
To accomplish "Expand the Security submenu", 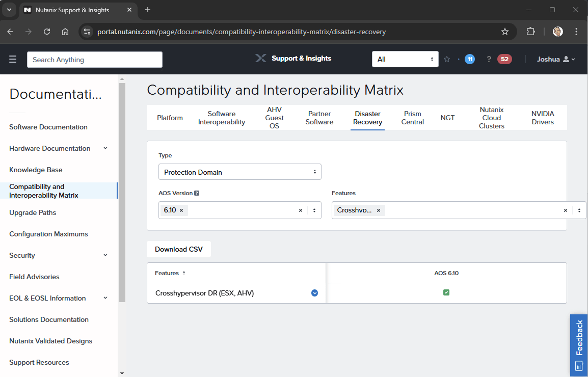I will point(105,255).
